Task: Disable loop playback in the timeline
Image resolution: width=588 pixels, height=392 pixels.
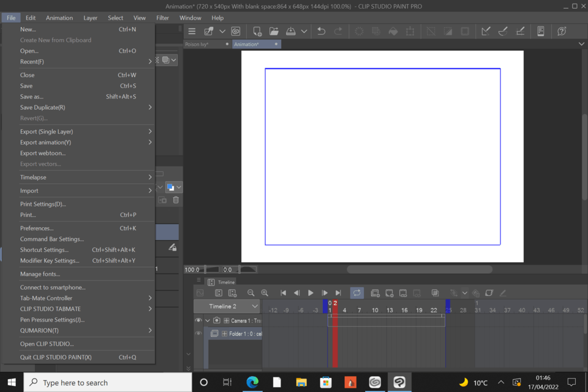Action: coord(357,293)
